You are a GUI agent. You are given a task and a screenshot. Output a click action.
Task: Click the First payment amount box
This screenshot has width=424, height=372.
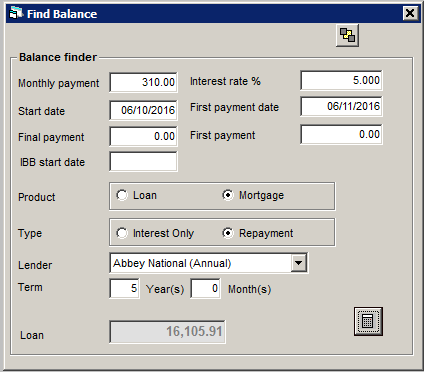341,134
